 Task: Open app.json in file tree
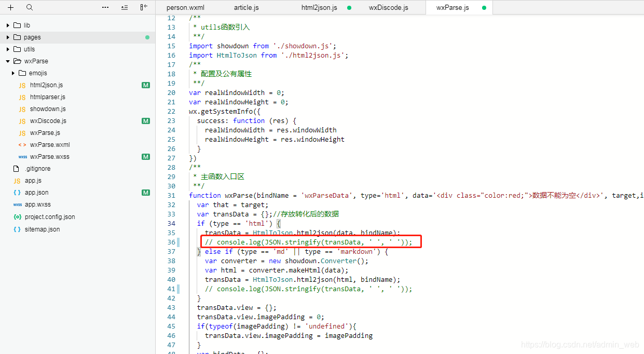click(36, 193)
